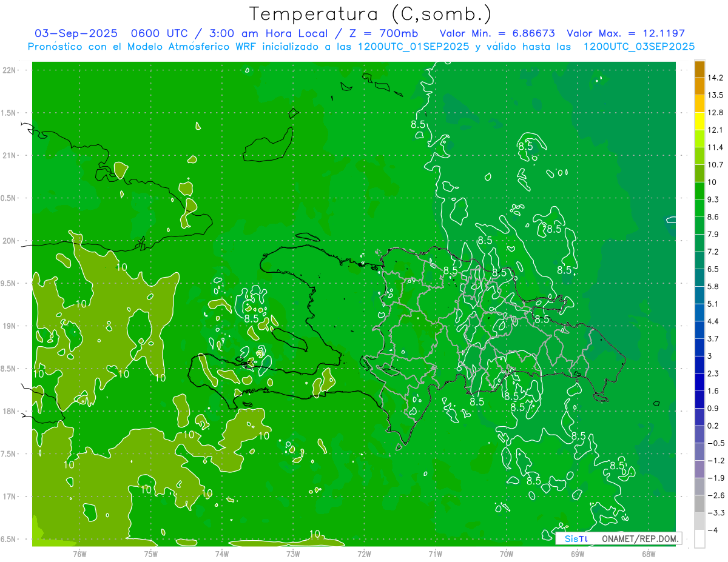Click the "14.2" legend value
The height and width of the screenshot is (562, 728).
point(715,78)
